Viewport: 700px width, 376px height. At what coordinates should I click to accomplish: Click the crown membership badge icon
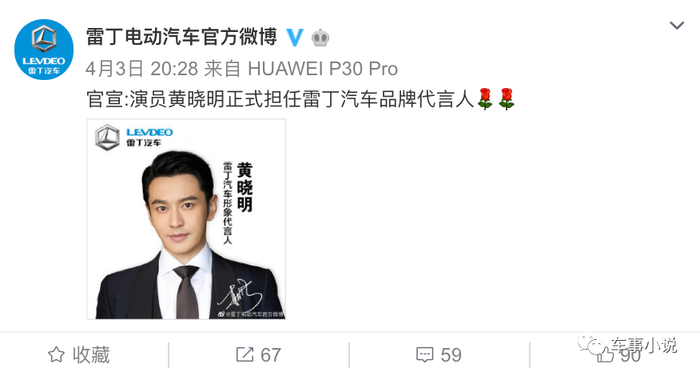tap(320, 38)
